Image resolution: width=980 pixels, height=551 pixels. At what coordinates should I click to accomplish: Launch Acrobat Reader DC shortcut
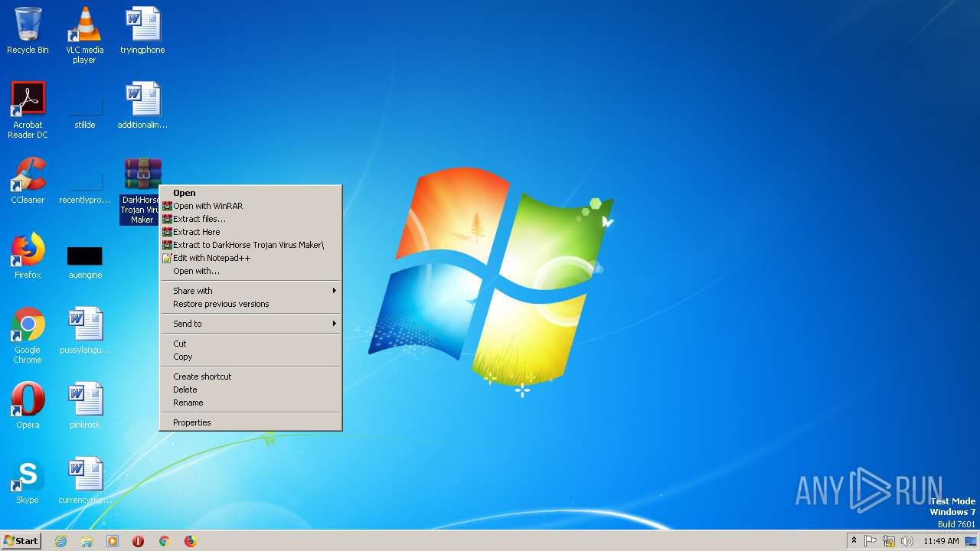[28, 110]
